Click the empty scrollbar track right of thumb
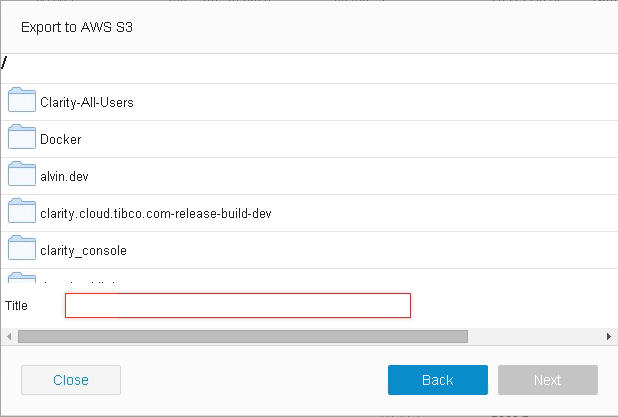This screenshot has height=417, width=618. point(535,337)
